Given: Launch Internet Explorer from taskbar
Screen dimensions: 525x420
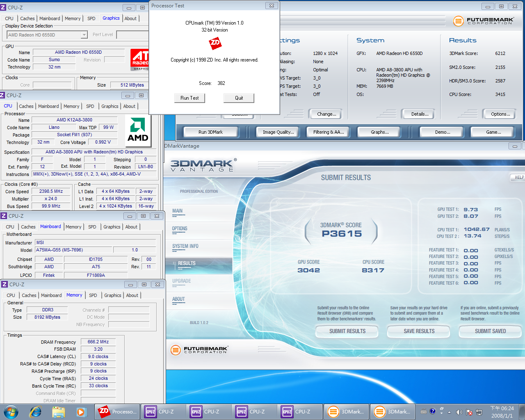Looking at the screenshot, I should coord(35,412).
